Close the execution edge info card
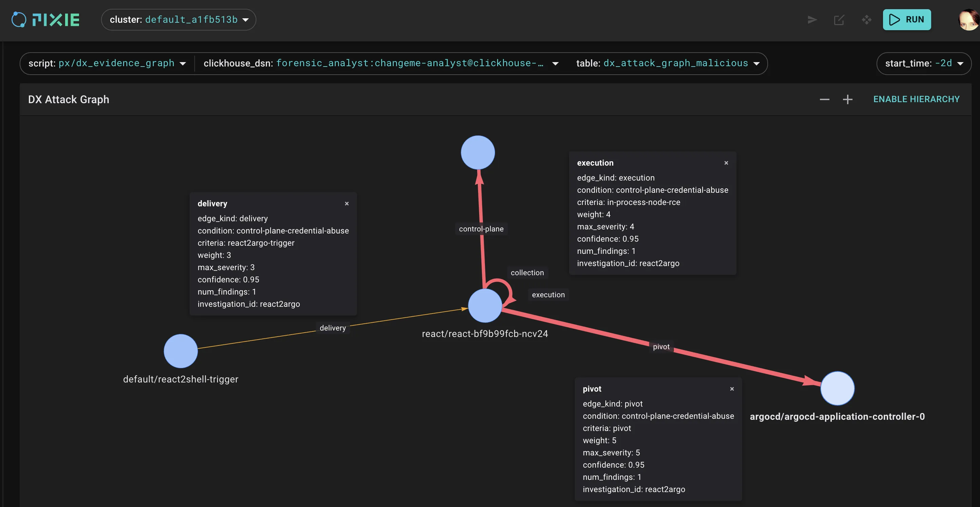 point(726,163)
